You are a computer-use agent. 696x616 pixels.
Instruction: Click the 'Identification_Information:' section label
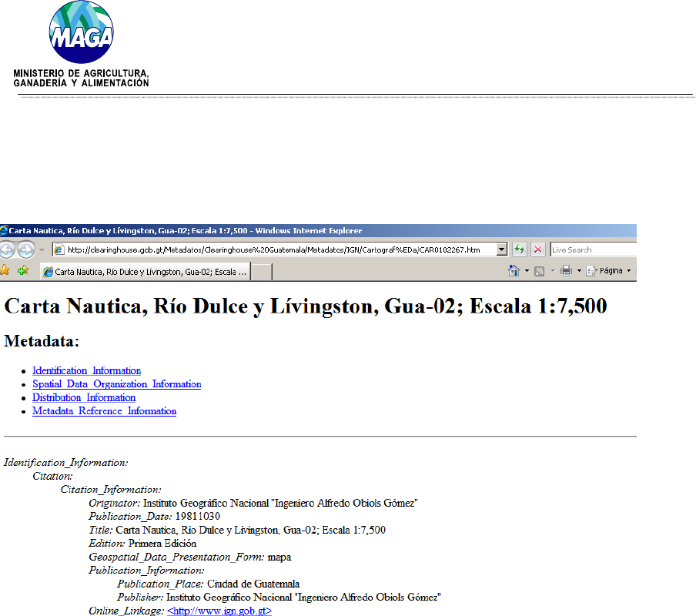tap(66, 463)
